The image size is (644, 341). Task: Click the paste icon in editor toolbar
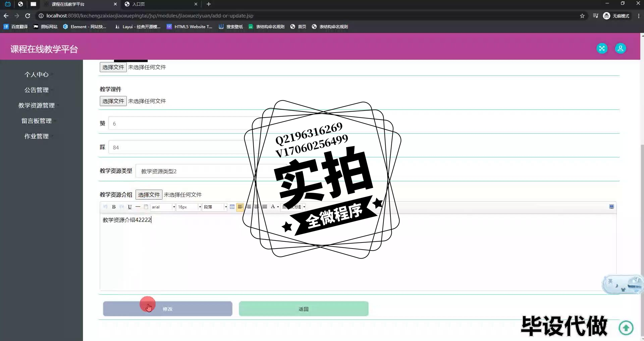[x=146, y=207]
